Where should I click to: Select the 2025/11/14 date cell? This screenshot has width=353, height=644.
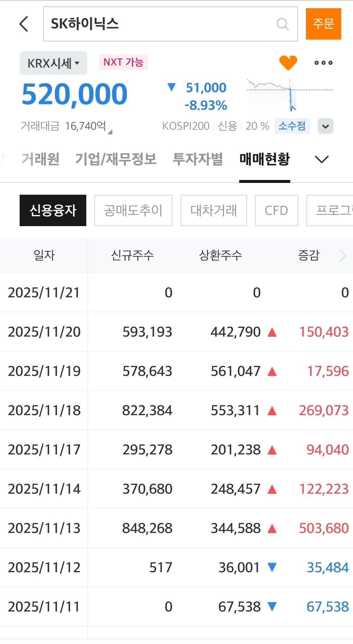[x=44, y=489]
